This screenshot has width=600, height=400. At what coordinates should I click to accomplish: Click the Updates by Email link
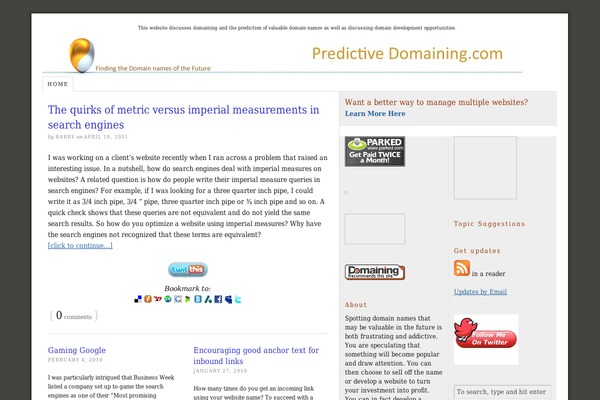tap(480, 292)
